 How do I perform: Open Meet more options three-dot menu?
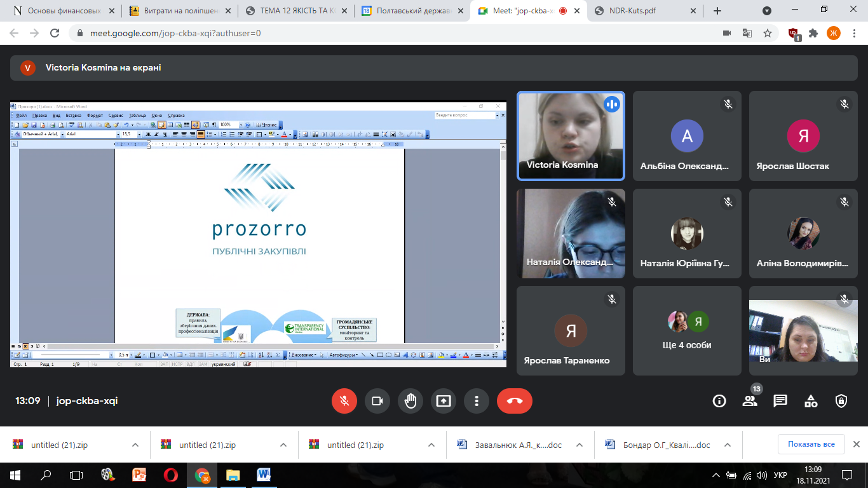pos(477,401)
